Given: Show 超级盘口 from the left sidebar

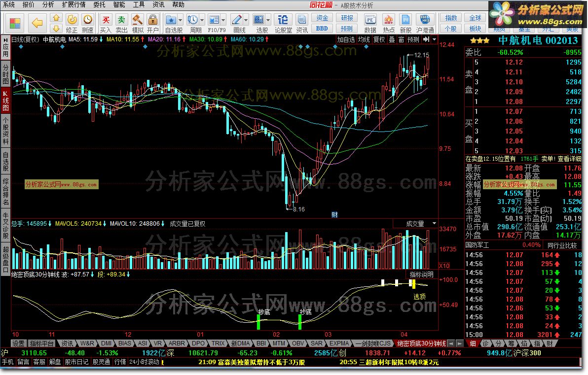Looking at the screenshot, I should pos(5,259).
